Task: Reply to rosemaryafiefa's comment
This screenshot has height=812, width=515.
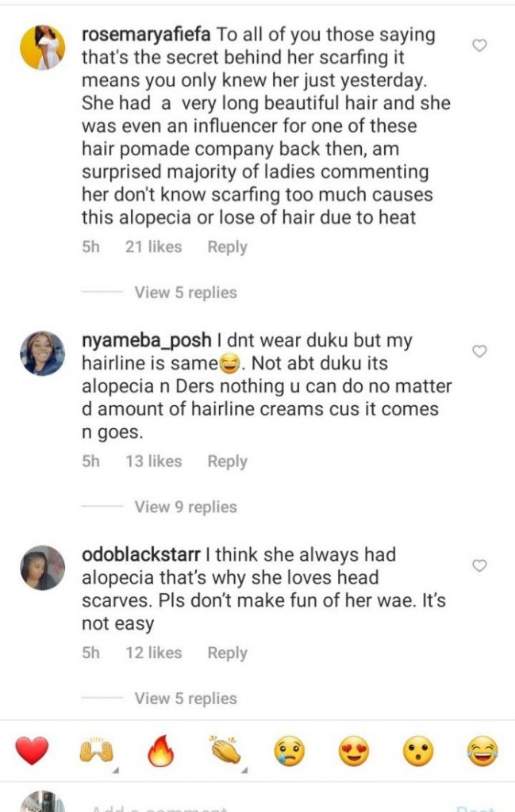Action: point(227,247)
